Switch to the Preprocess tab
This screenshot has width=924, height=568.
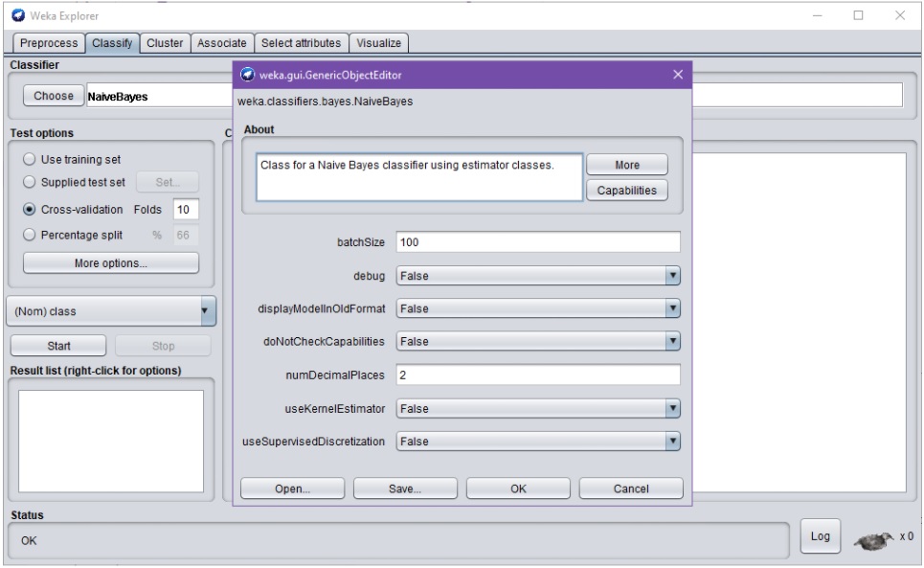click(x=49, y=43)
